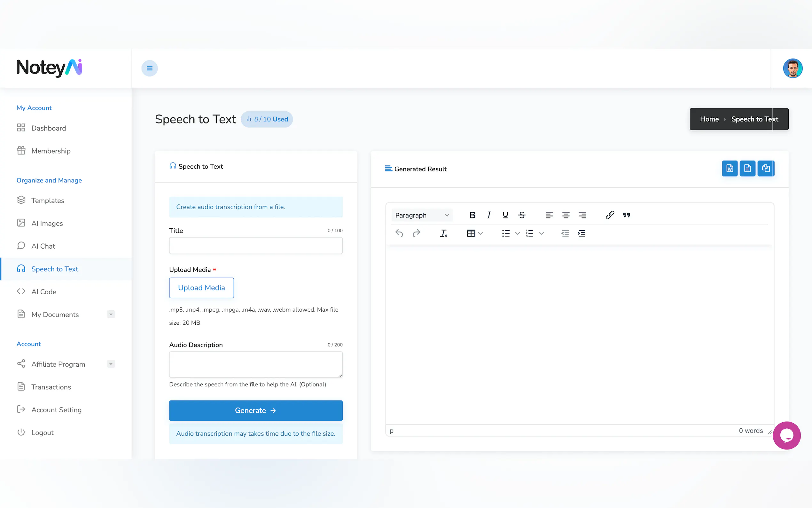Toggle strikethrough formatting
The image size is (812, 508).
pos(522,215)
